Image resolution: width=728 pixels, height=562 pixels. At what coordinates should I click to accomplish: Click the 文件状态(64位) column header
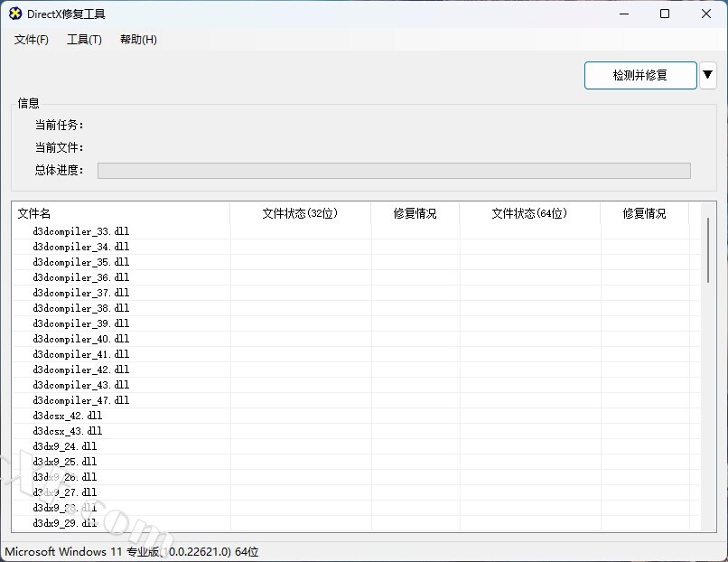pyautogui.click(x=529, y=213)
